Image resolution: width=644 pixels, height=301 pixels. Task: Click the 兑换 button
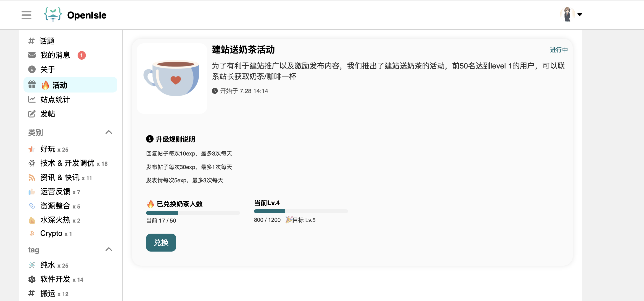click(x=161, y=242)
